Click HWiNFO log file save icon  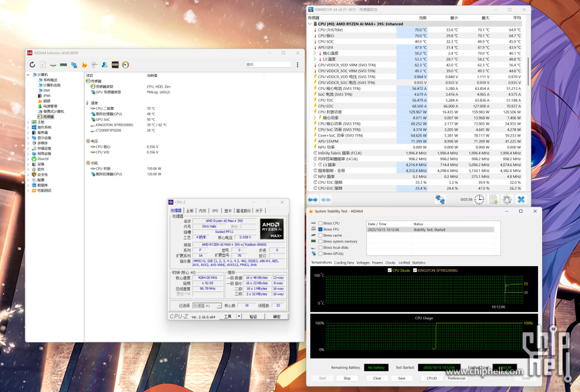pyautogui.click(x=492, y=200)
